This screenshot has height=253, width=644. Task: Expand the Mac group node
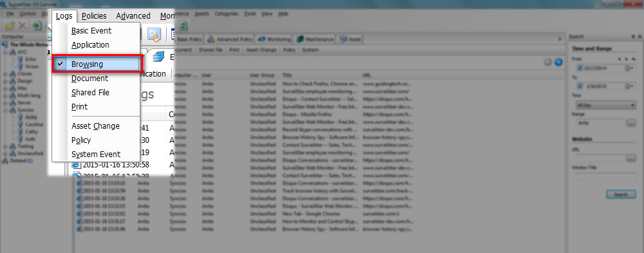tap(5, 88)
